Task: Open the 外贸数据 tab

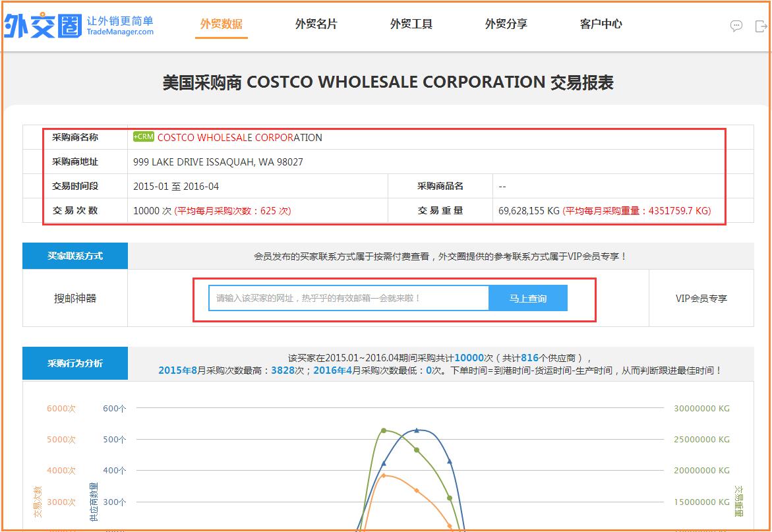Action: coord(221,24)
